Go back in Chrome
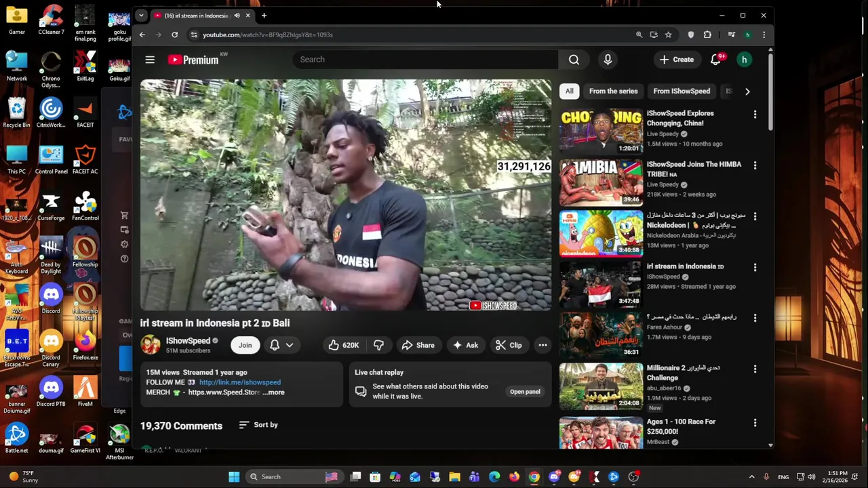Image resolution: width=868 pixels, height=488 pixels. pyautogui.click(x=142, y=35)
